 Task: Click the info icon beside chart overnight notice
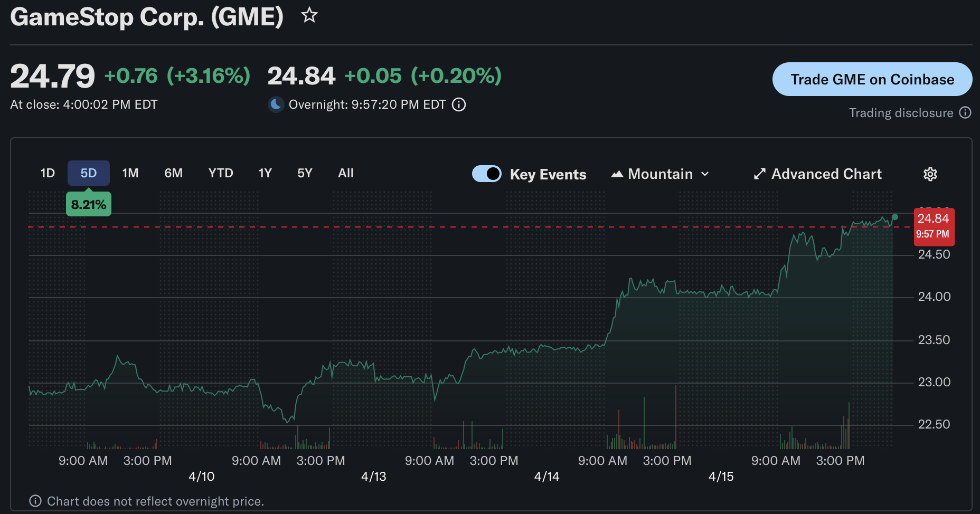coord(35,501)
